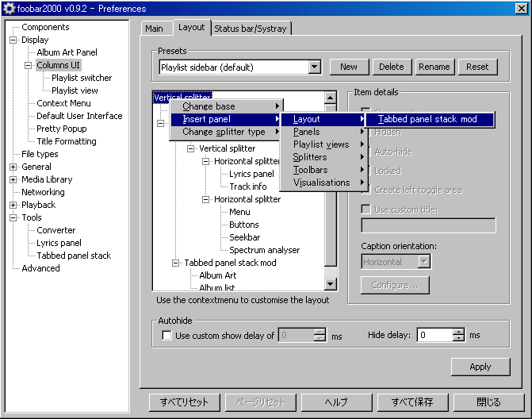Toggle the Use custom title checkbox
Image resolution: width=532 pixels, height=419 pixels.
[366, 209]
